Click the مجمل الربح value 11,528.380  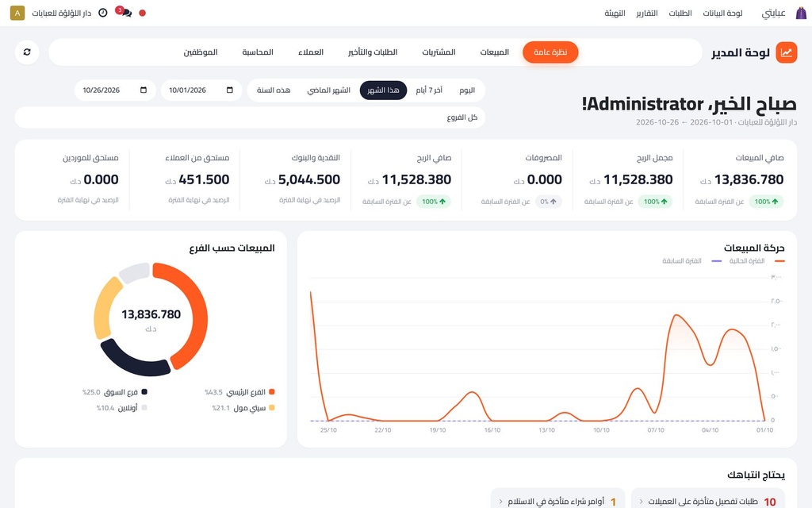click(x=638, y=180)
